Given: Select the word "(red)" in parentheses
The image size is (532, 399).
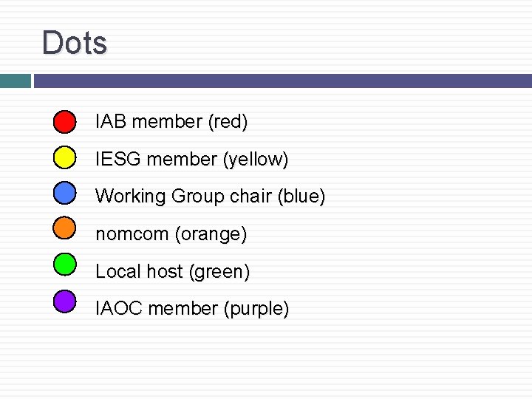Looking at the screenshot, I should point(228,122).
